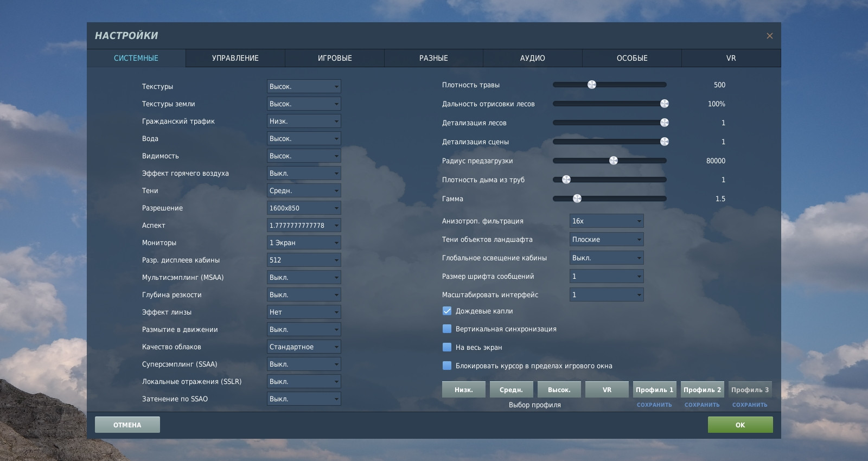Screen dimensions: 868x461
Task: Apply the Высок. preset
Action: (559, 389)
